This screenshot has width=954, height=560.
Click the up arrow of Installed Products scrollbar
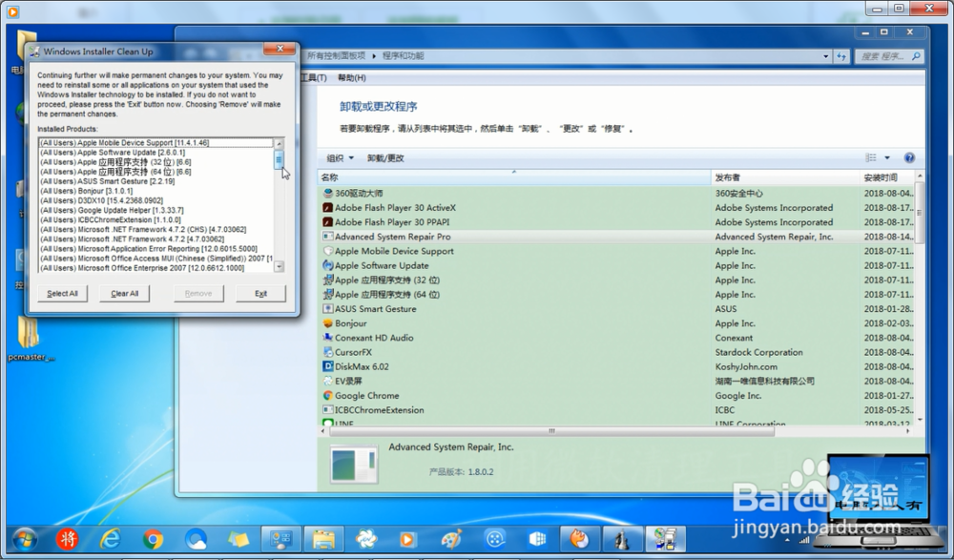click(x=280, y=144)
